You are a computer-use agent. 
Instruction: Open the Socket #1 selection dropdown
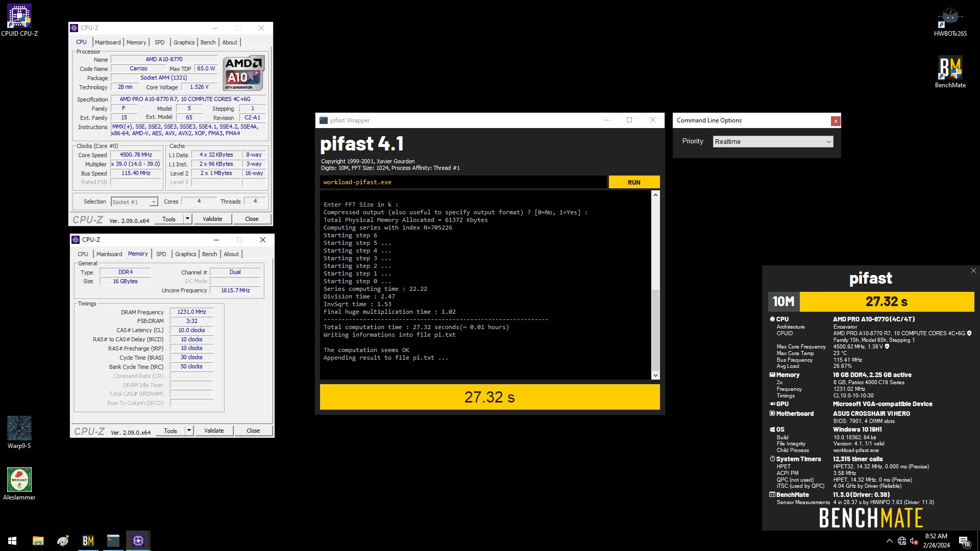coord(135,202)
